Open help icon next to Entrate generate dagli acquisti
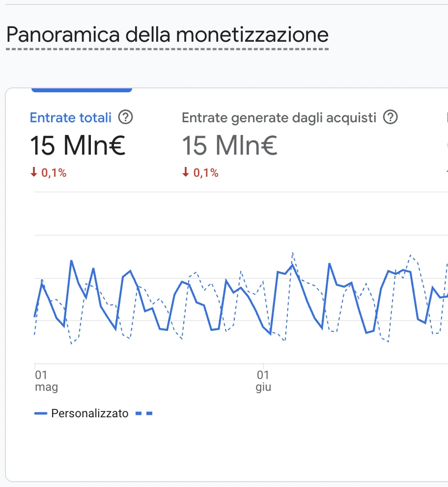448x487 pixels. click(x=391, y=117)
